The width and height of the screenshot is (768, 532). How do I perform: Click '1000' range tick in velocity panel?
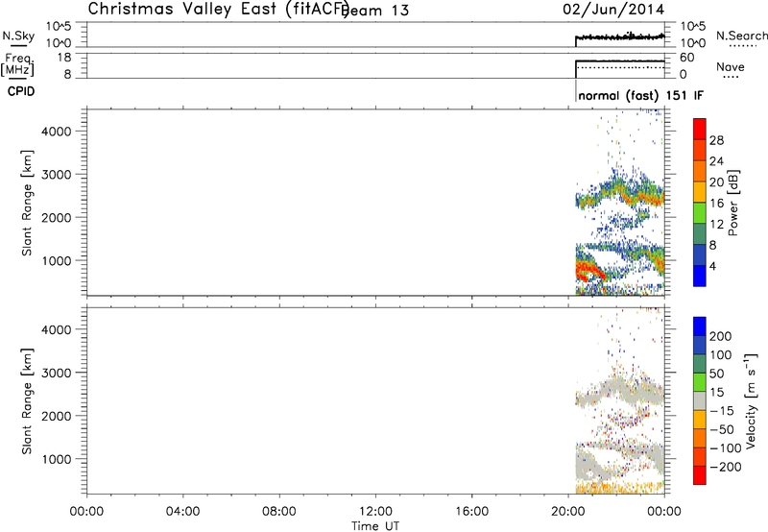pos(57,459)
